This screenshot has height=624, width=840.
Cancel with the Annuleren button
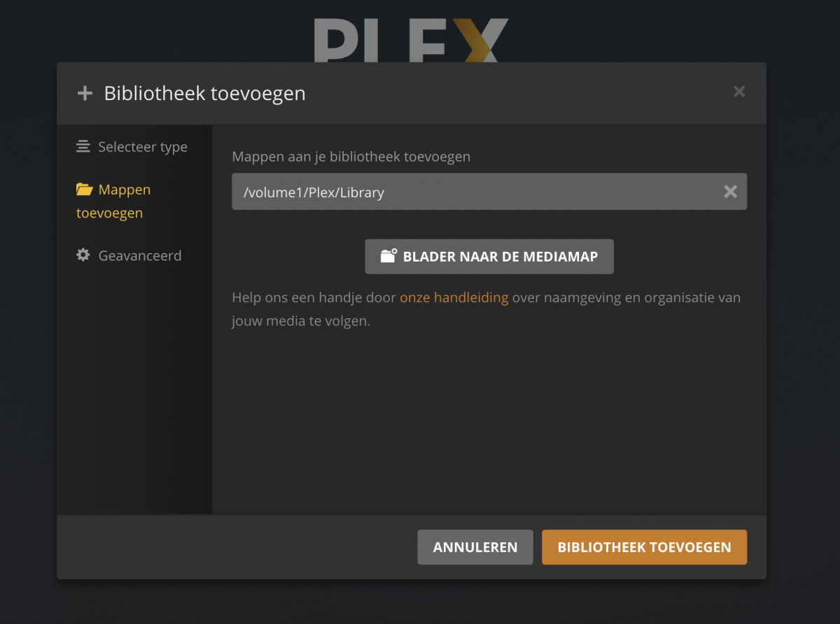tap(475, 547)
